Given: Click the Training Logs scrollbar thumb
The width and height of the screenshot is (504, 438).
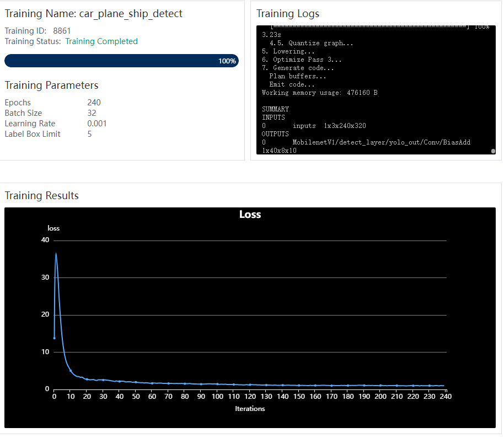Looking at the screenshot, I should pyautogui.click(x=493, y=151).
